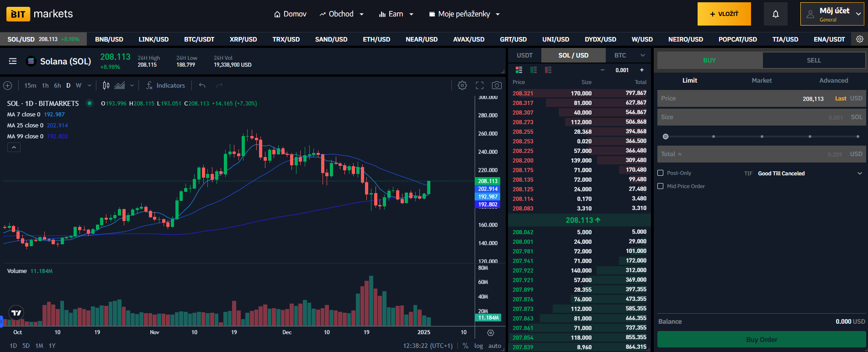
Task: Redo the chart action
Action: pos(219,85)
